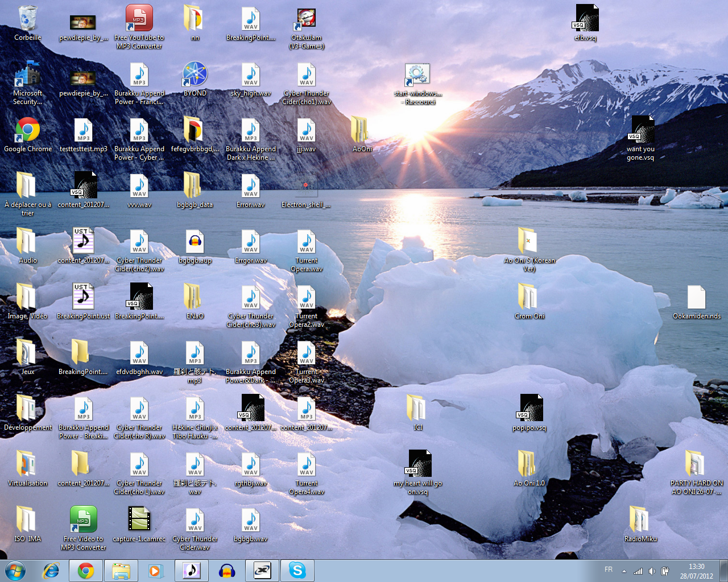Open the volume control in the tray

tap(652, 571)
